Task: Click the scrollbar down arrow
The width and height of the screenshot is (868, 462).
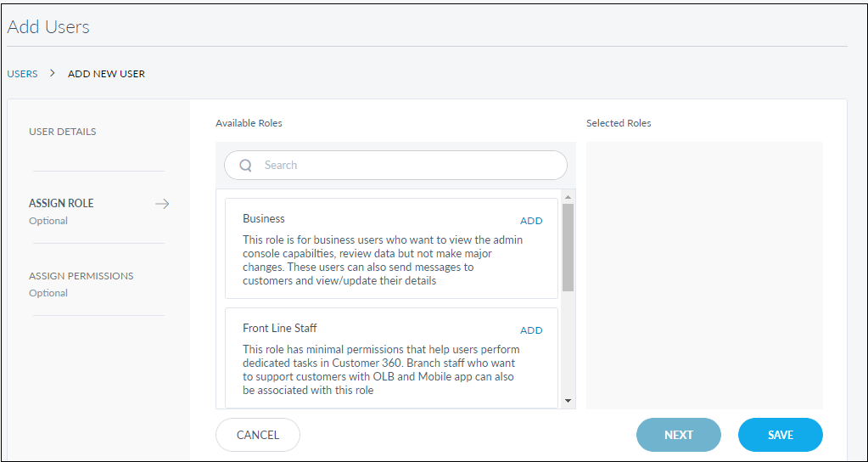Action: [x=568, y=400]
